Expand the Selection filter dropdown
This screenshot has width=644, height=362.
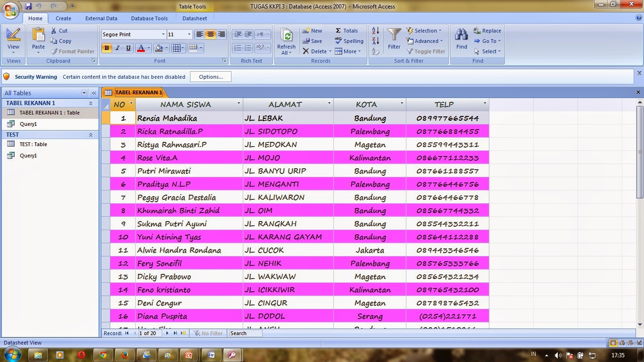(424, 31)
